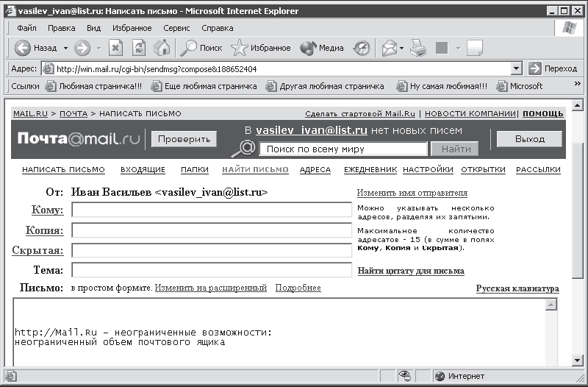Click the Stop loading toolbar icon

(x=116, y=48)
